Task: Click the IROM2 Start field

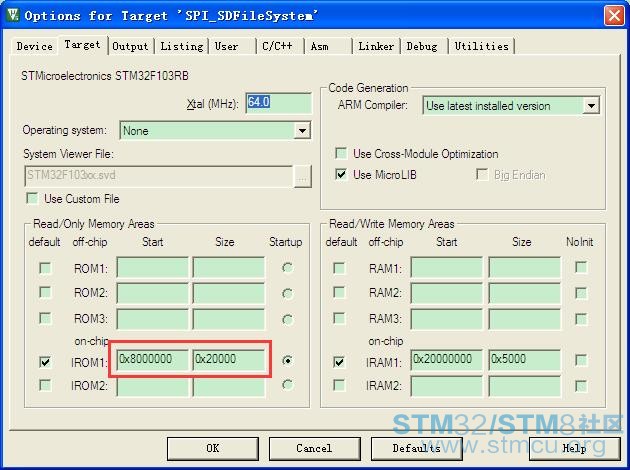Action: (x=152, y=386)
